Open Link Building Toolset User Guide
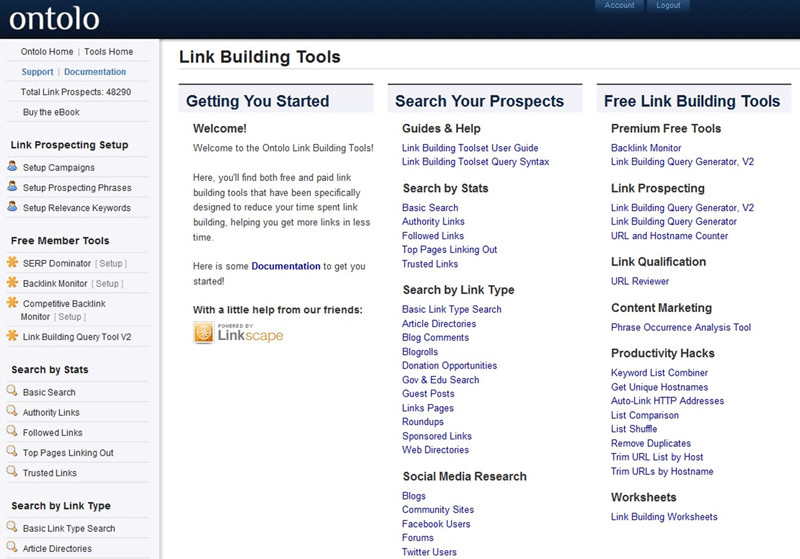The image size is (800, 559). click(470, 148)
